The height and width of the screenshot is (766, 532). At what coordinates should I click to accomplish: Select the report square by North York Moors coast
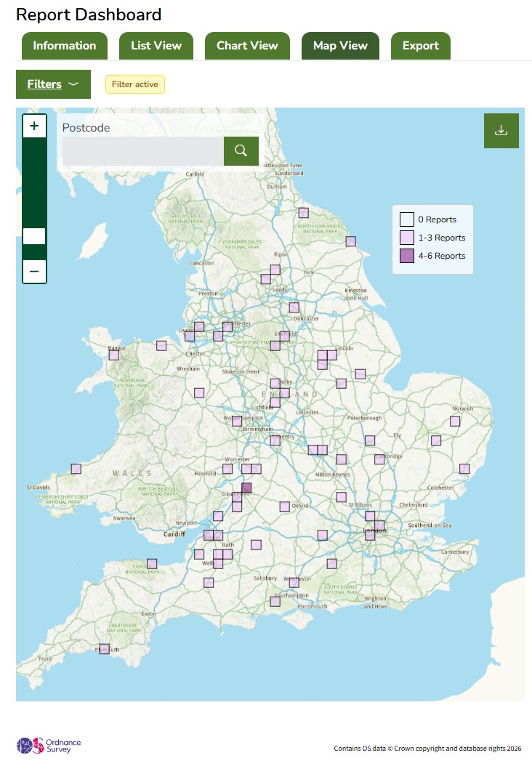pyautogui.click(x=351, y=241)
